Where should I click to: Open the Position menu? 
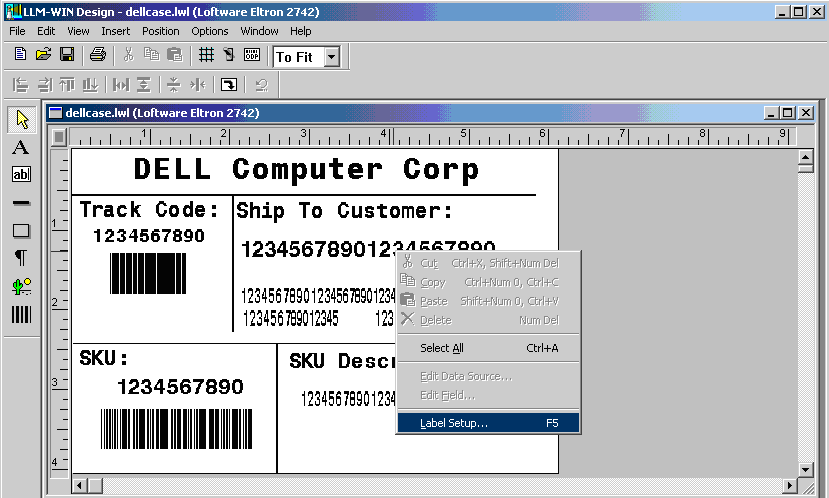click(161, 31)
